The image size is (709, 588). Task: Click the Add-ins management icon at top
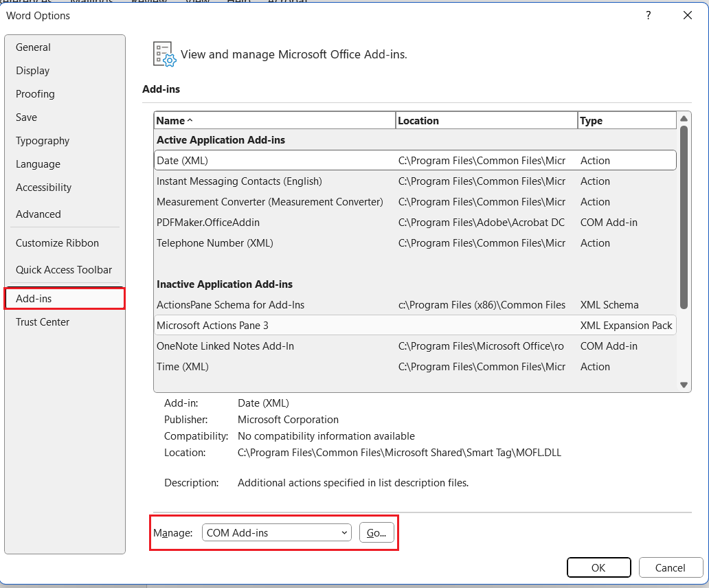[x=163, y=53]
